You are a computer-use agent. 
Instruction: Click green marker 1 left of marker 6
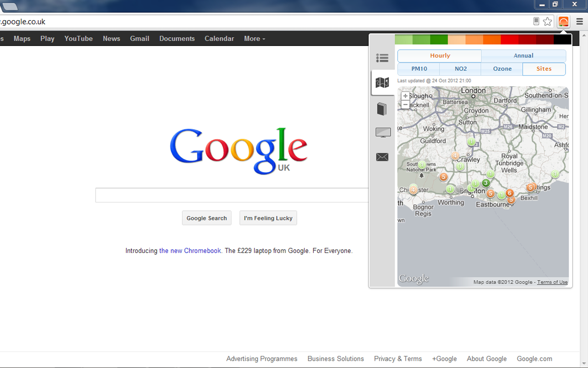pos(501,195)
